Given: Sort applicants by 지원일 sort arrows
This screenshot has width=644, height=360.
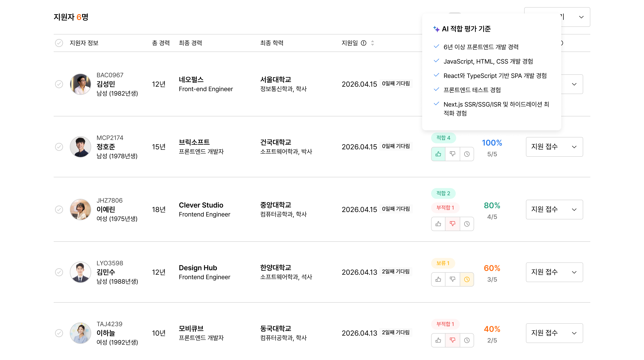Looking at the screenshot, I should (x=373, y=43).
